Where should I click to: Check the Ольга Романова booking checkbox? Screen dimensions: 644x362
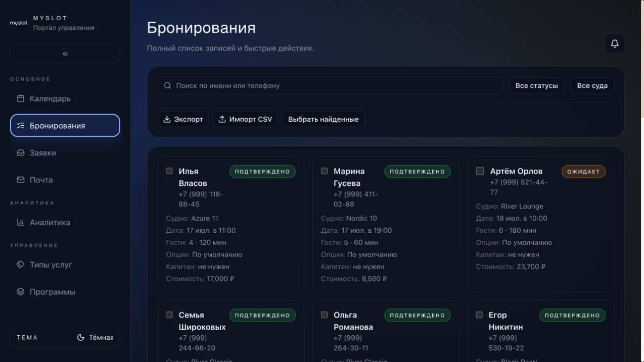324,315
